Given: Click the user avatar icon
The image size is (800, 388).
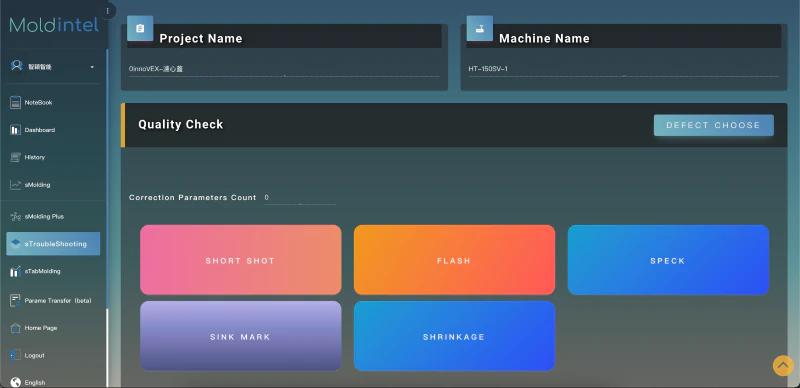Looking at the screenshot, I should pyautogui.click(x=17, y=66).
